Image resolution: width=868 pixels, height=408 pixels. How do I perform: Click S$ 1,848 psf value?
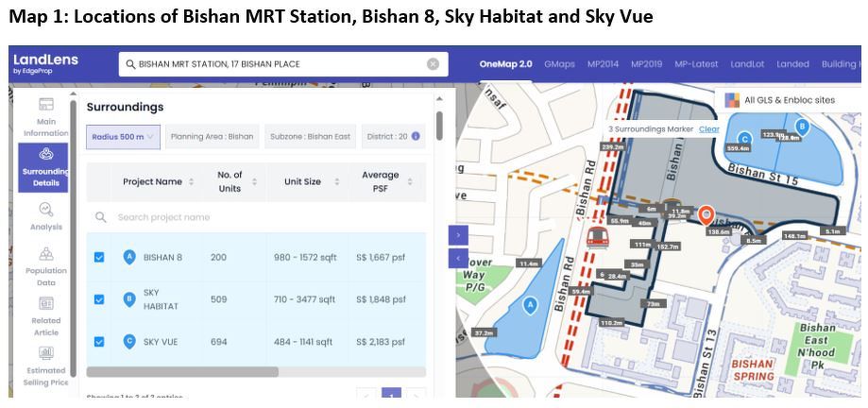[381, 299]
